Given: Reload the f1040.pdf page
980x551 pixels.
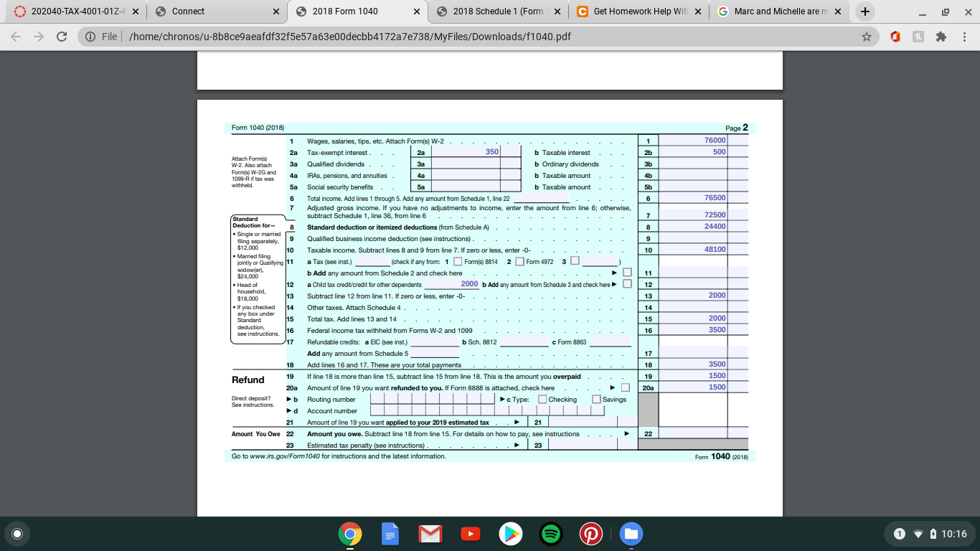Looking at the screenshot, I should (62, 37).
